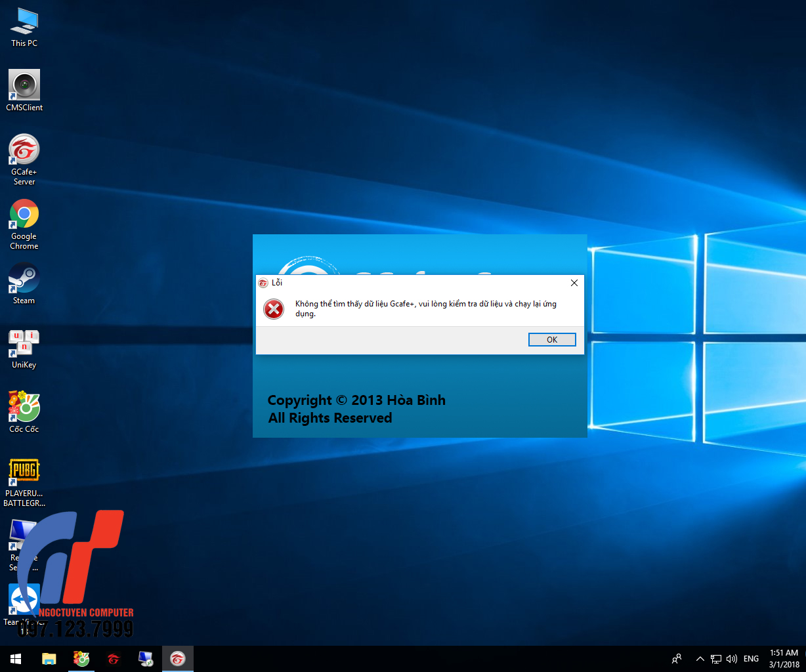Screen dimensions: 806x672
Task: Click 'Copyright © 2013 Hòa Bình' text
Action: pyautogui.click(x=356, y=400)
